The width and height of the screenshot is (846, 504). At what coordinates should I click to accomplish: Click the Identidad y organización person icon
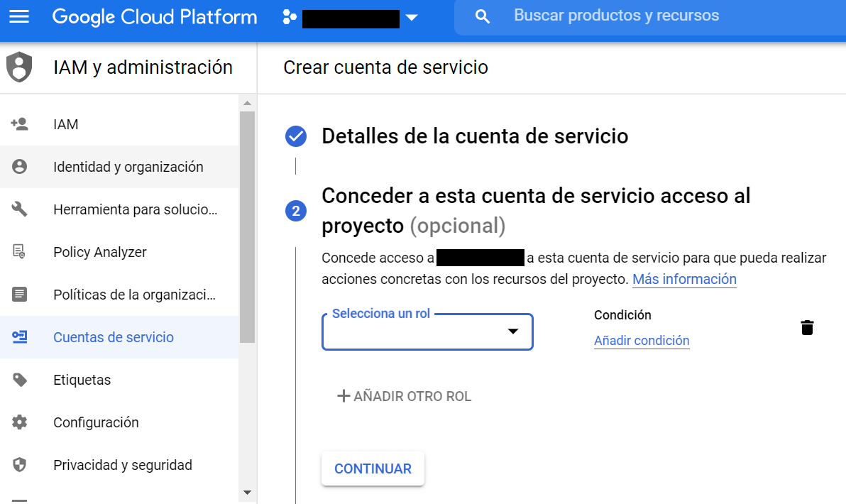tap(19, 167)
